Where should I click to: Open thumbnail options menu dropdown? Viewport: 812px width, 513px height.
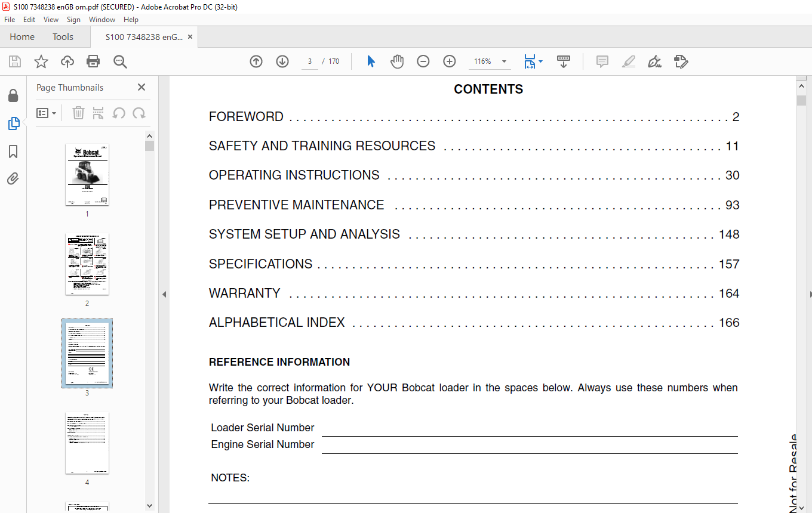point(46,113)
